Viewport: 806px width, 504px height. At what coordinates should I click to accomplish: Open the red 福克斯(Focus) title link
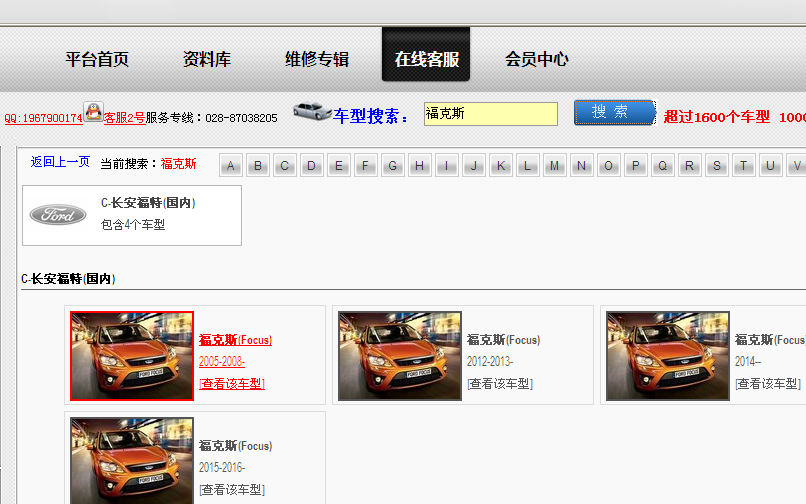point(235,340)
